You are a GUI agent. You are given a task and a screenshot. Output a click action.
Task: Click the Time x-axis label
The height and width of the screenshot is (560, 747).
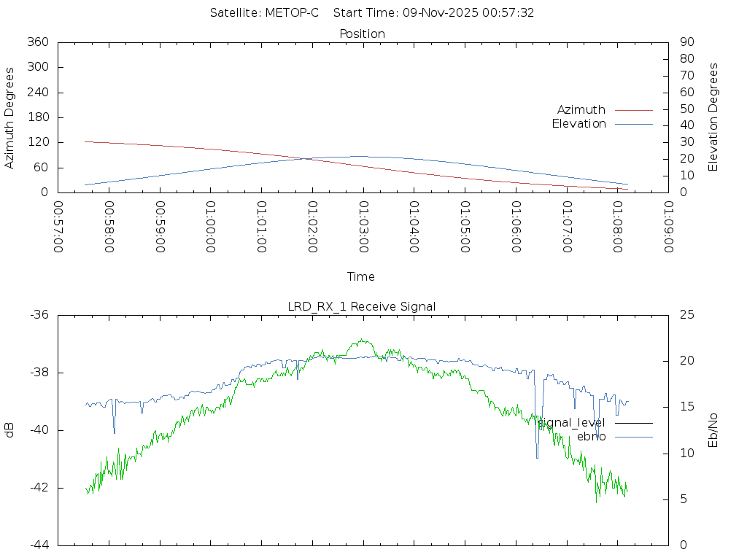361,277
